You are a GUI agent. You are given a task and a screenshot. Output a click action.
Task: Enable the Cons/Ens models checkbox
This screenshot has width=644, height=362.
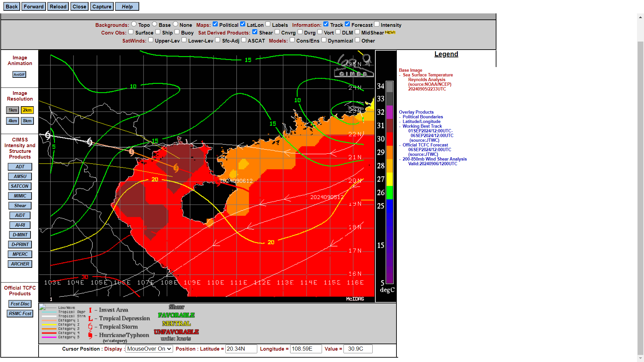(292, 40)
